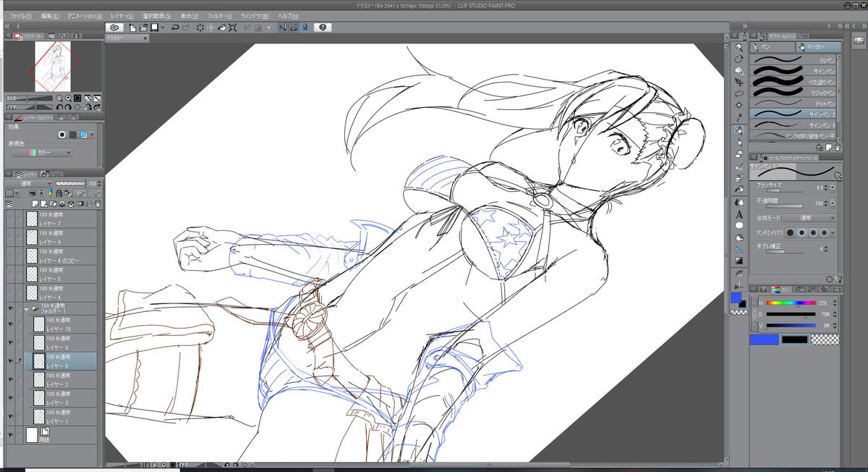This screenshot has width=868, height=472.
Task: Open the ファイル(F) menu
Action: (21, 15)
